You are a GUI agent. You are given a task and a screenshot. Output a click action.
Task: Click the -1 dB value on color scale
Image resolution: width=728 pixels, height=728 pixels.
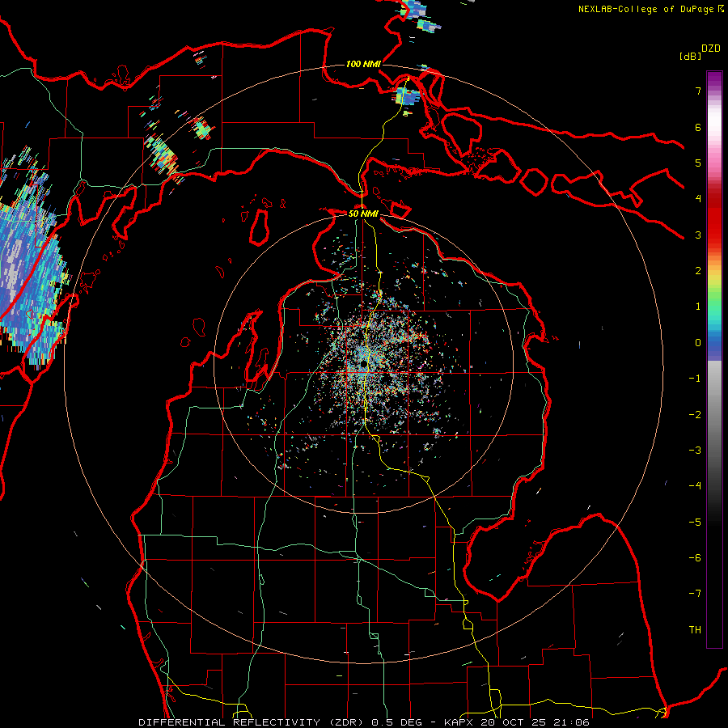(695, 379)
